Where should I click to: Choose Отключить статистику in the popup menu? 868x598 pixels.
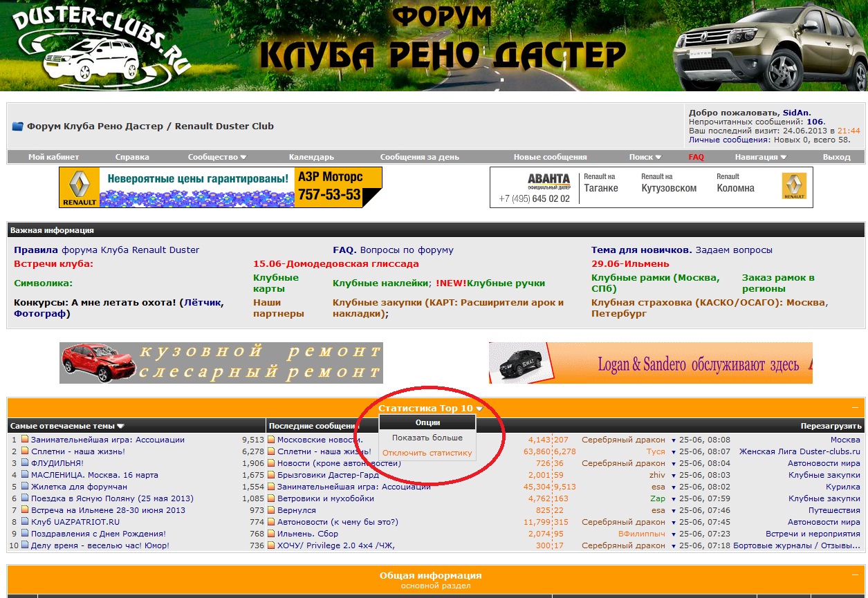coord(427,453)
